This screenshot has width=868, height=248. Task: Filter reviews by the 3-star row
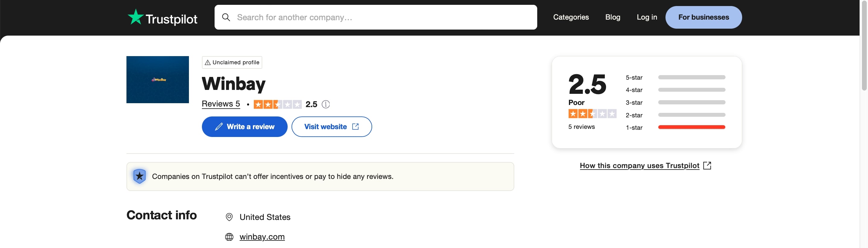(675, 103)
